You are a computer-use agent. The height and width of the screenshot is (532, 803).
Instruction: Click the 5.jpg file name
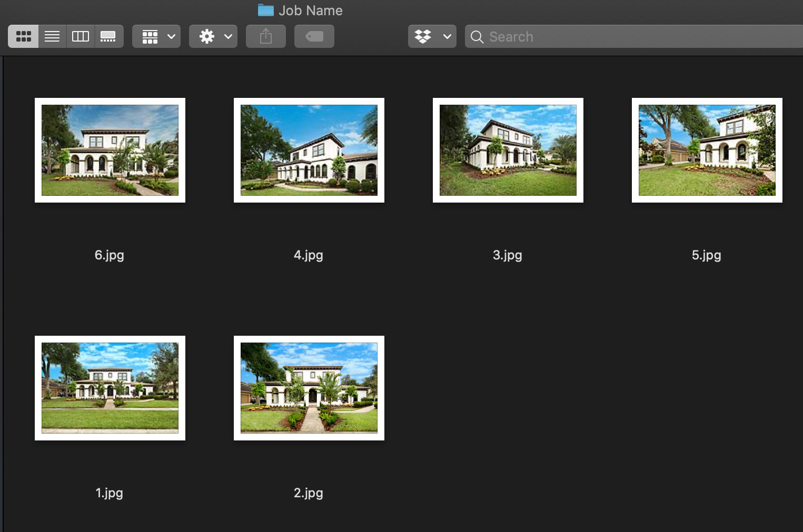(707, 255)
